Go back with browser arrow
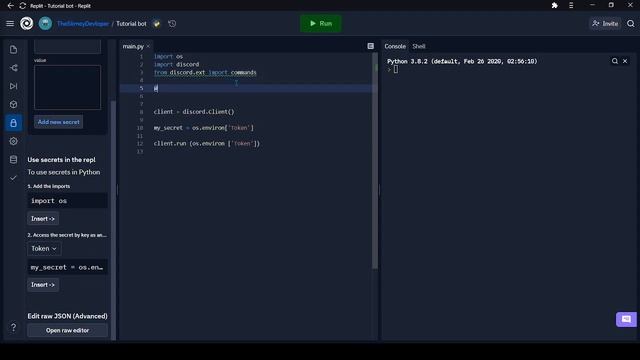 [x=11, y=6]
